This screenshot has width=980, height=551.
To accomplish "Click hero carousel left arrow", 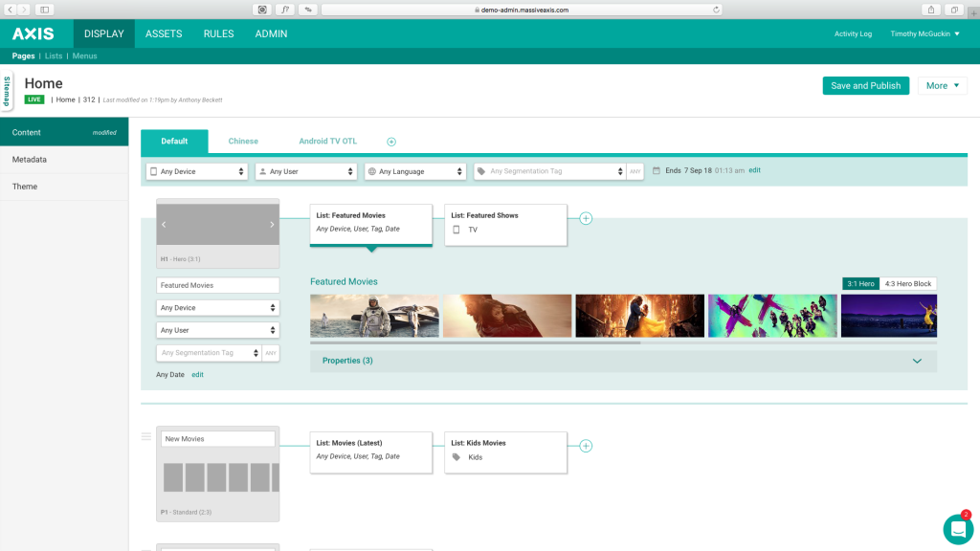I will pos(164,225).
